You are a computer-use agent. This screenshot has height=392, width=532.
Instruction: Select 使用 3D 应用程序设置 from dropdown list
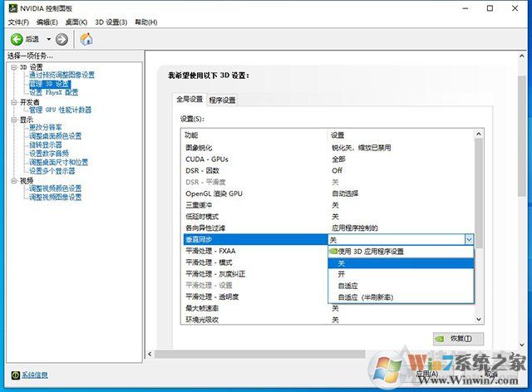tap(371, 251)
